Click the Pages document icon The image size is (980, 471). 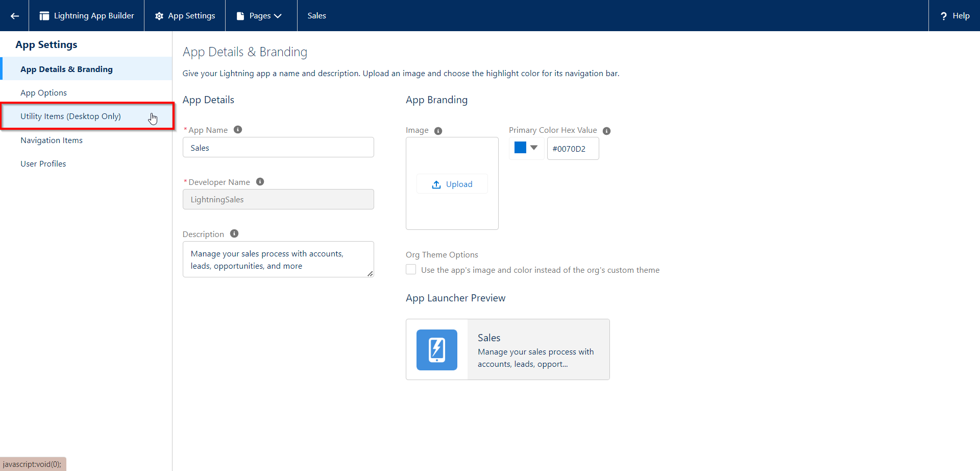[x=240, y=16]
